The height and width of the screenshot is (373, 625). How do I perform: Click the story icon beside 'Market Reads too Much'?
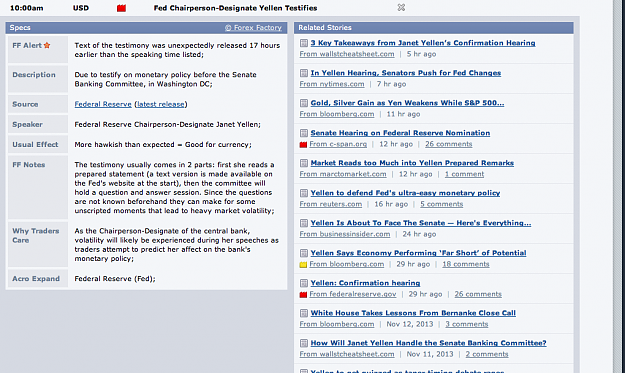[x=304, y=163]
